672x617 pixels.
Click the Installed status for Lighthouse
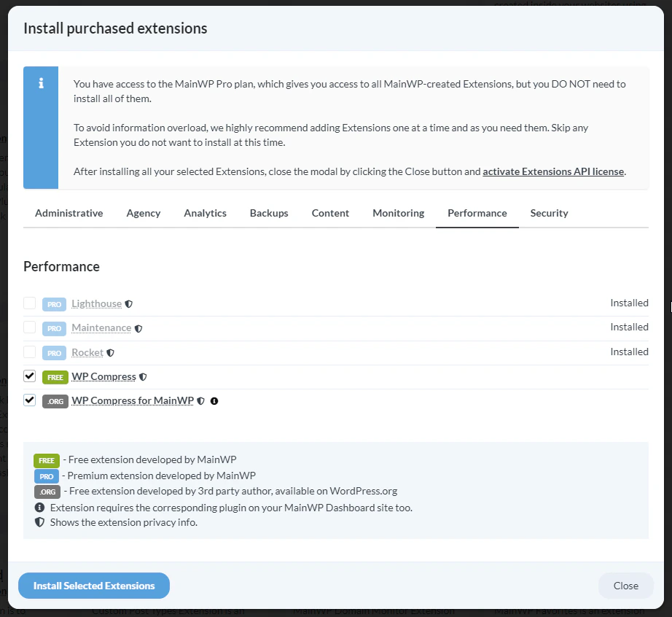[629, 303]
